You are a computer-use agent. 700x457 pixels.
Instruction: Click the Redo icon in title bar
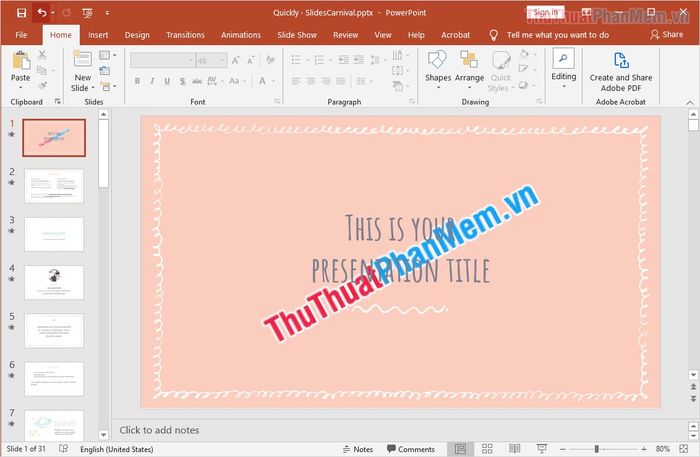click(x=67, y=13)
